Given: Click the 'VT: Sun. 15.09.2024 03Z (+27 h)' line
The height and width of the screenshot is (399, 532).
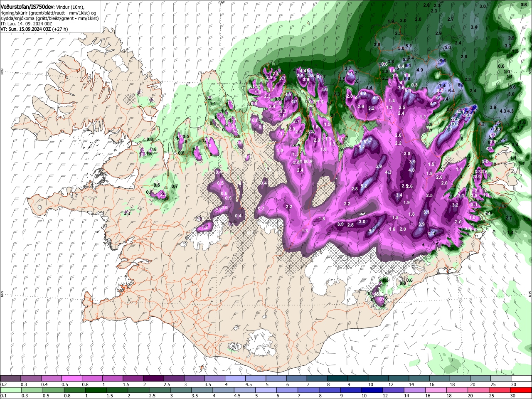Looking at the screenshot, I should [x=34, y=29].
